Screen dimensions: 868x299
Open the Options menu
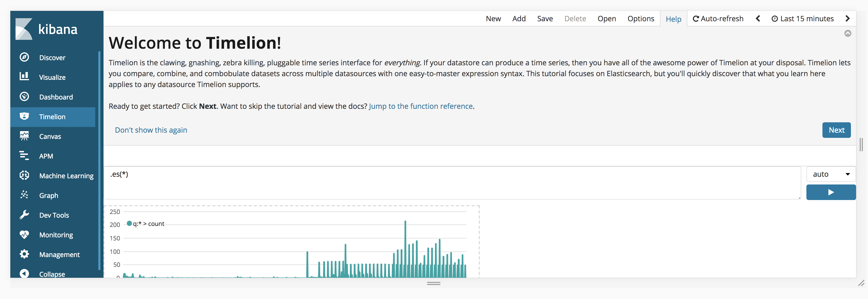point(641,19)
